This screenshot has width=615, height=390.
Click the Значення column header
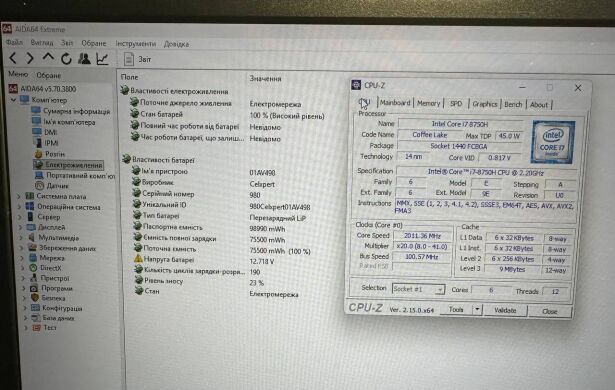[x=266, y=78]
